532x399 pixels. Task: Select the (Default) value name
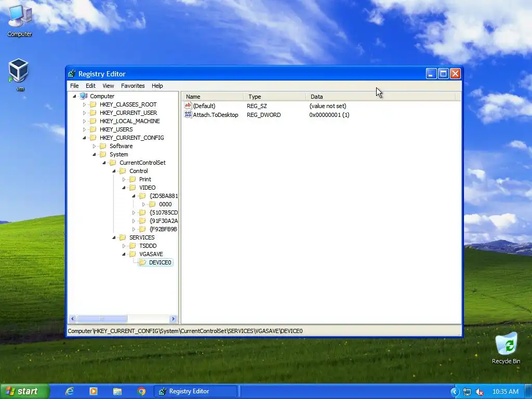click(x=204, y=106)
